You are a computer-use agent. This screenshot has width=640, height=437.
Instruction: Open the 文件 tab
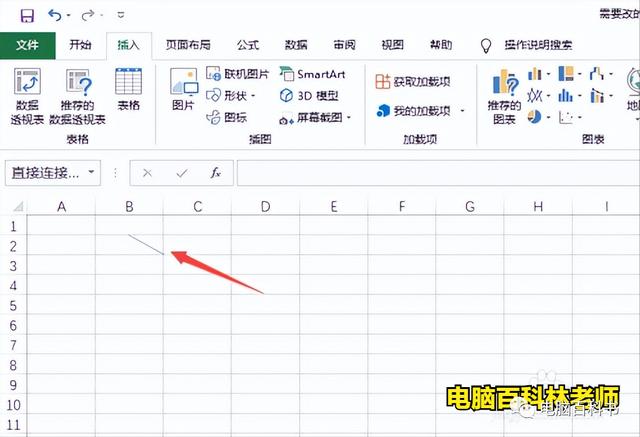(27, 45)
